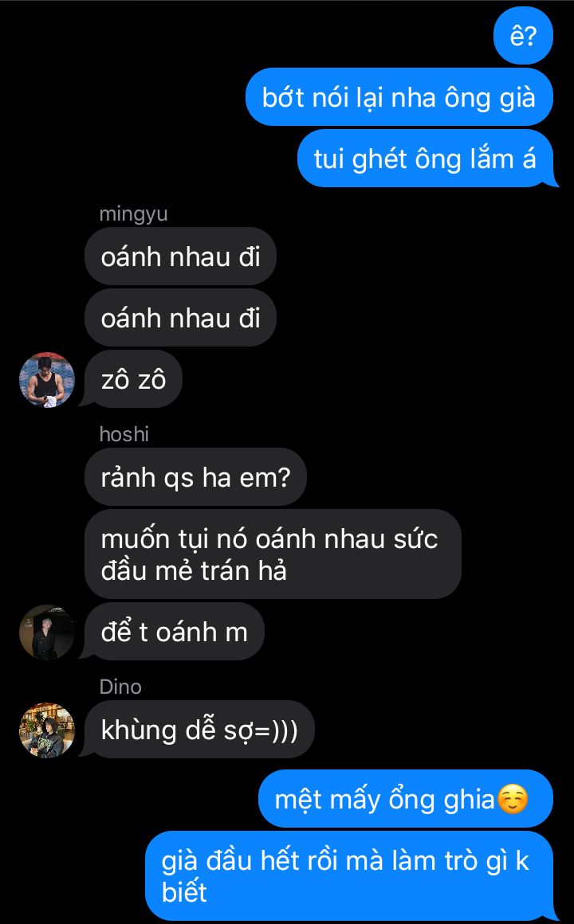
Task: Tap 'già đầu hết rồi' message bubble
Action: point(351,876)
